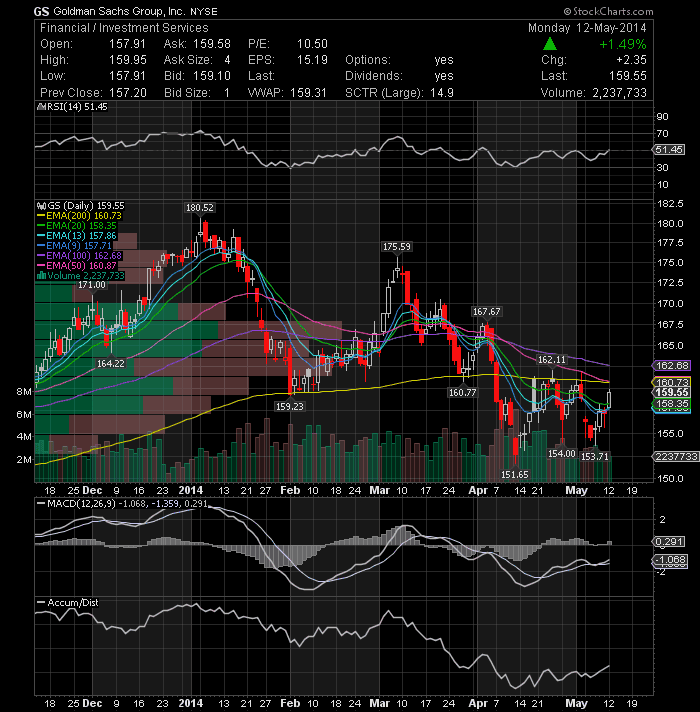Click the 151.65 lowest price label
Viewport: 700px width, 712px height.
514,475
